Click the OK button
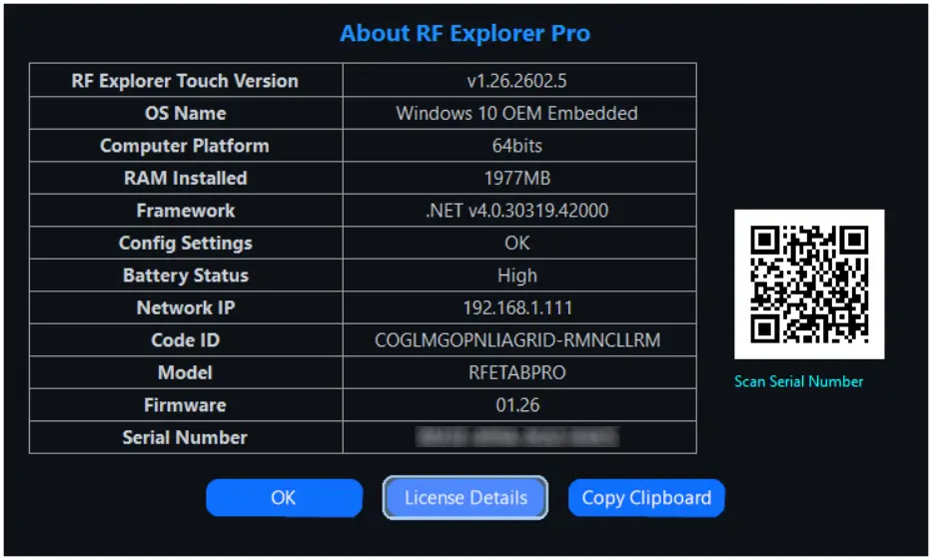Image resolution: width=932 pixels, height=560 pixels. tap(284, 497)
